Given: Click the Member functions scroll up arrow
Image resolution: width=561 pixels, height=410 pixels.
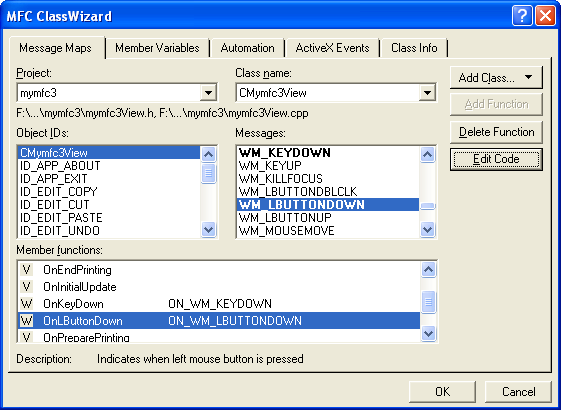Looking at the screenshot, I should click(x=428, y=269).
